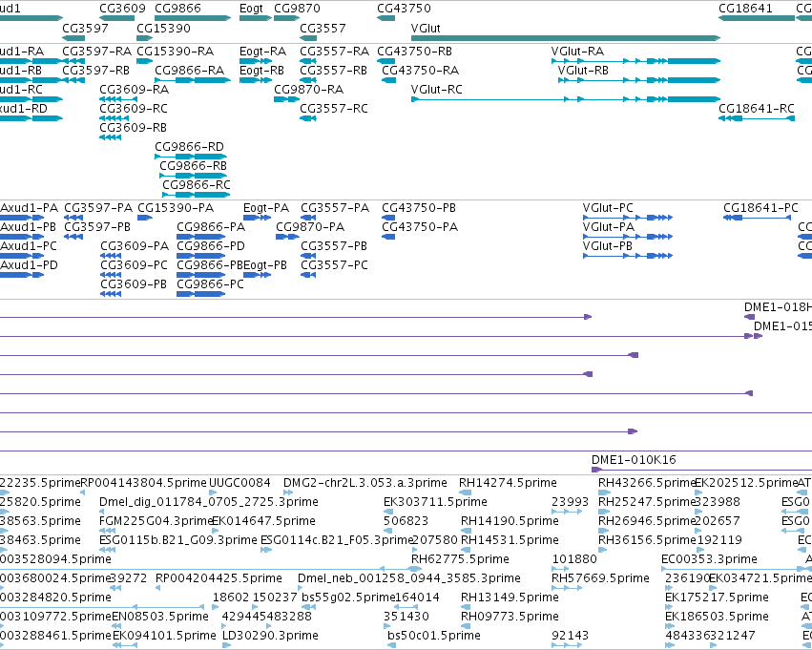The width and height of the screenshot is (812, 650).
Task: Click the UUGC0084 EST label
Action: tap(239, 483)
